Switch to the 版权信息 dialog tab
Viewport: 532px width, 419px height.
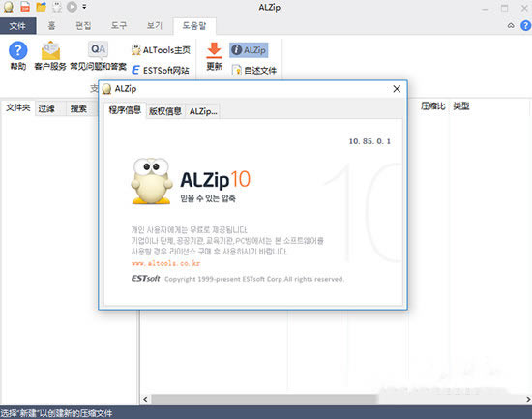click(x=165, y=111)
